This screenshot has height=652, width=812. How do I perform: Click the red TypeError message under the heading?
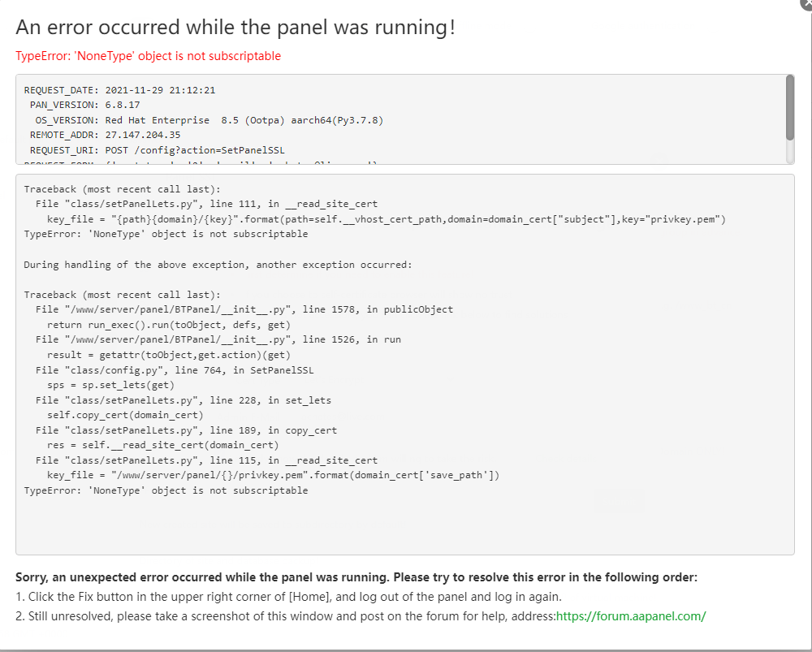click(x=148, y=56)
